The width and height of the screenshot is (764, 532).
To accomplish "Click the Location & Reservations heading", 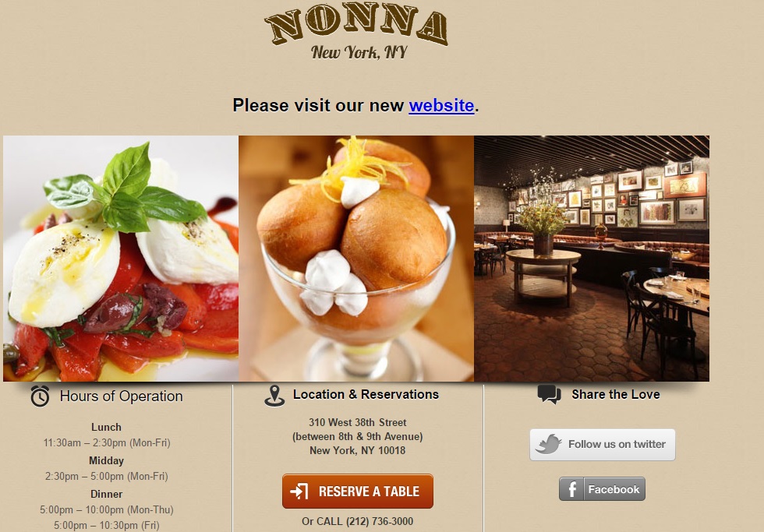I will coord(366,394).
